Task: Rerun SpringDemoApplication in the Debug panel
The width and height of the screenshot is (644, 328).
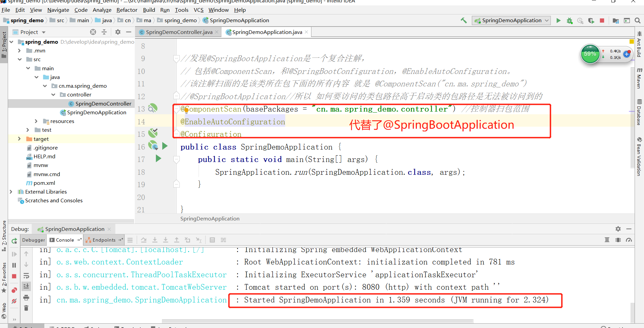Action: point(14,241)
